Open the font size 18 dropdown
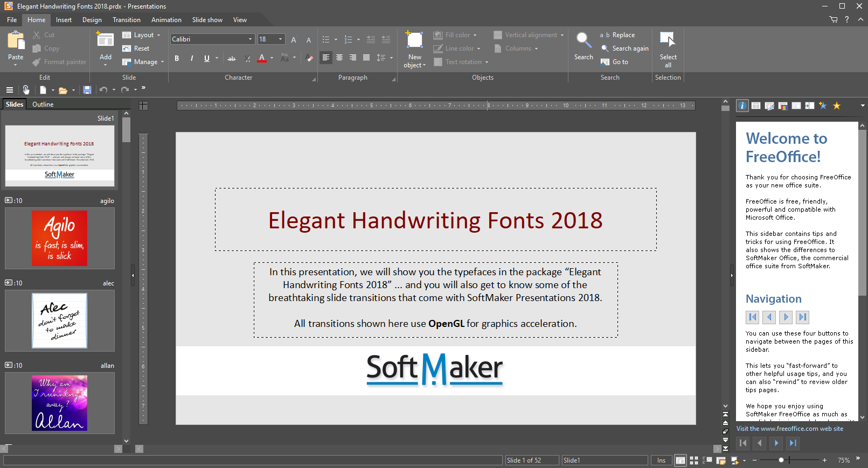 (280, 39)
